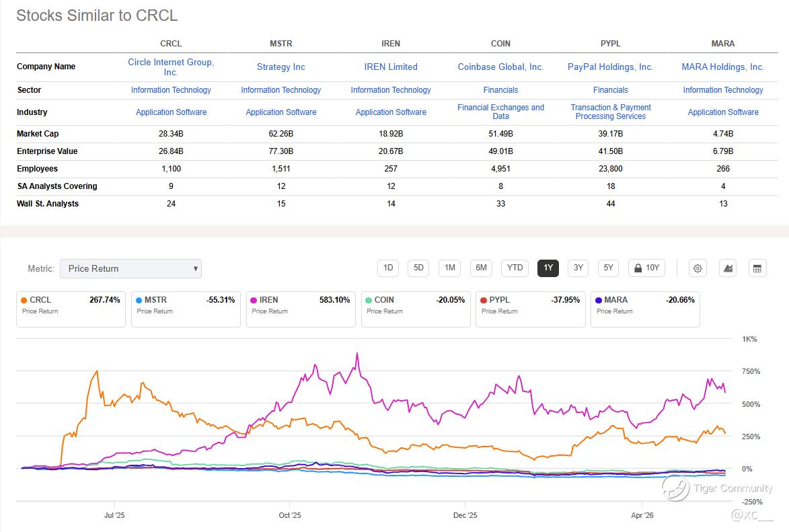The height and width of the screenshot is (532, 789).
Task: Open the Circle Internet Group, Inc. link
Action: 171,67
